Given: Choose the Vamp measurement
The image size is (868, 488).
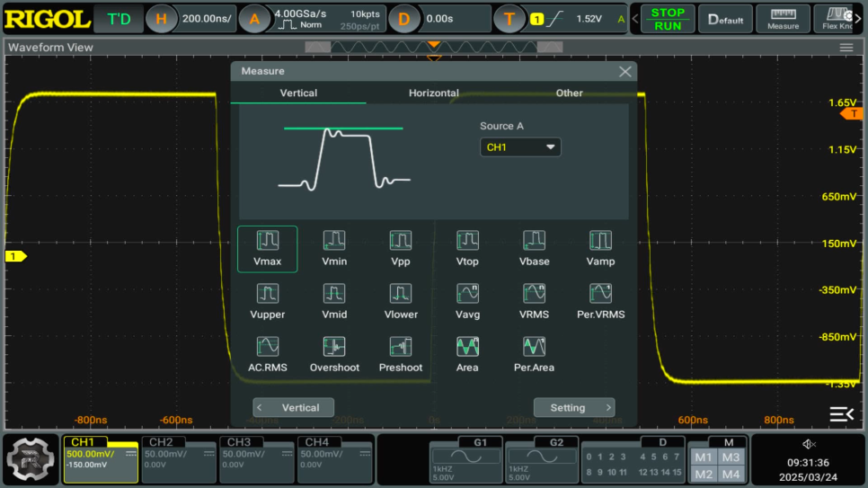Looking at the screenshot, I should [x=600, y=249].
